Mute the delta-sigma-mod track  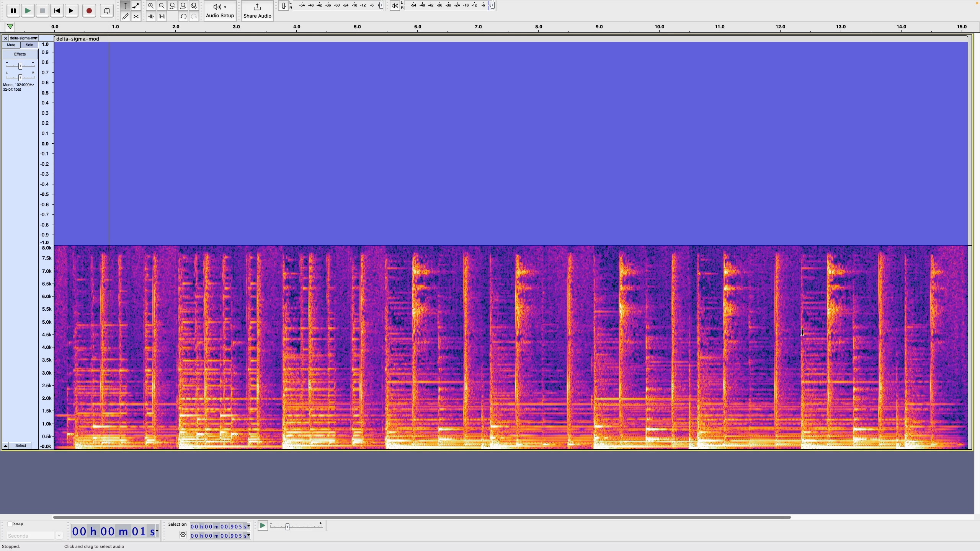(x=11, y=45)
